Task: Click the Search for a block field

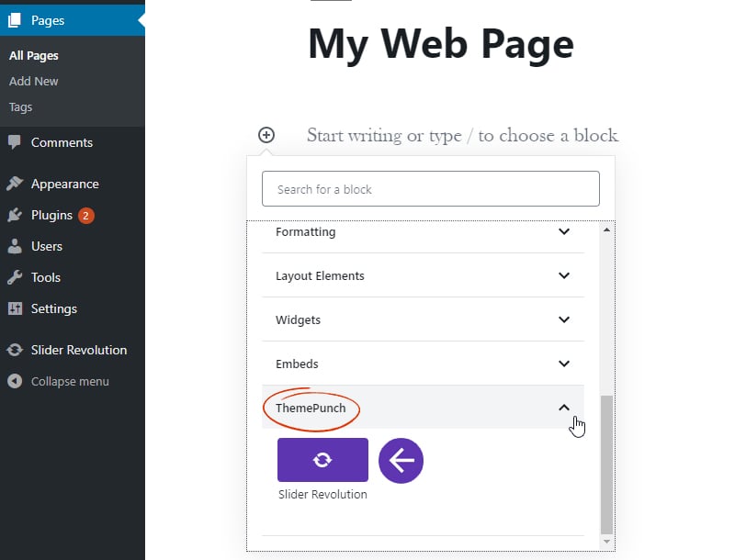Action: 430,189
